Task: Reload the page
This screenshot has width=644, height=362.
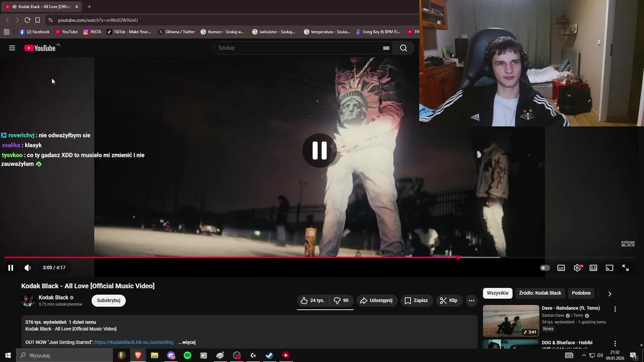Action: pyautogui.click(x=27, y=20)
